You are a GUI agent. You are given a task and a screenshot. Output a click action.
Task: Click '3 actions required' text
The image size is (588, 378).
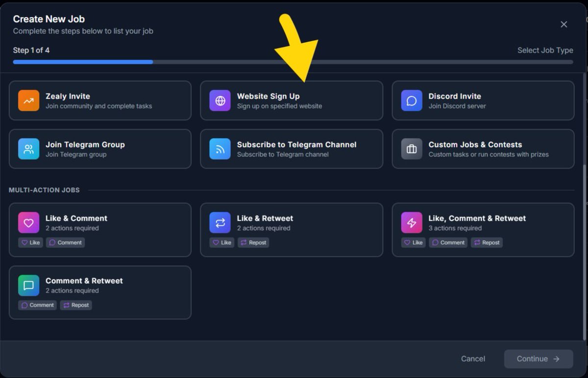[455, 228]
